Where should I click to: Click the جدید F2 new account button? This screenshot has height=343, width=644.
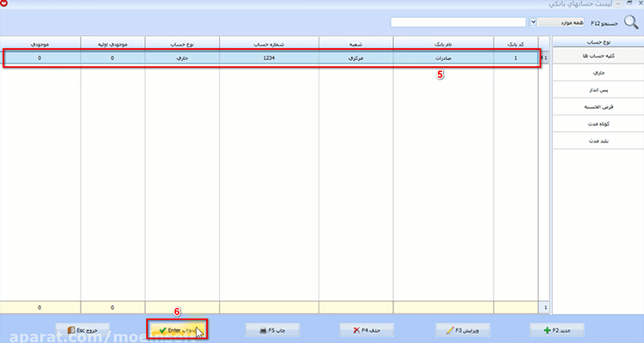tap(557, 330)
